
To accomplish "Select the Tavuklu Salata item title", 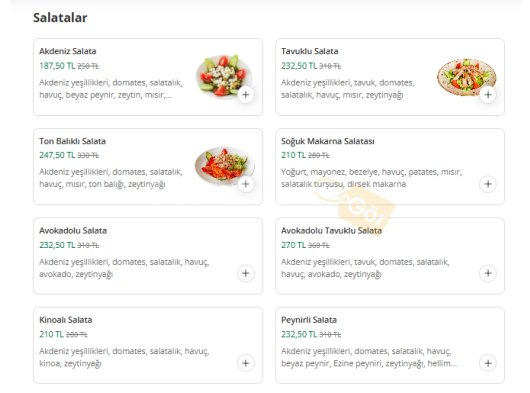I will pos(310,51).
